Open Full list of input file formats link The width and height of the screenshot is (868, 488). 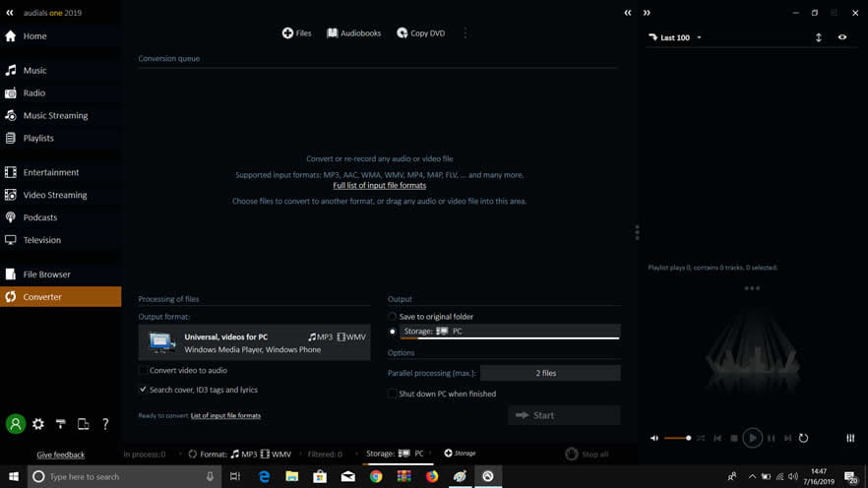(x=379, y=185)
